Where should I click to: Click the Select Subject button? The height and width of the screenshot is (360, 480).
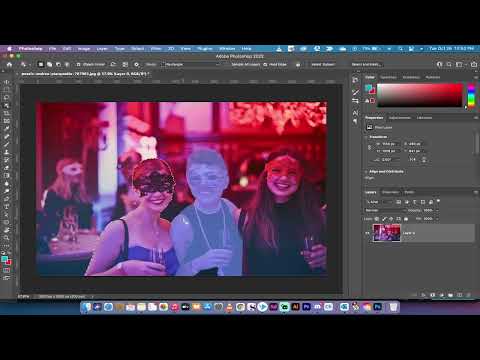pos(323,64)
